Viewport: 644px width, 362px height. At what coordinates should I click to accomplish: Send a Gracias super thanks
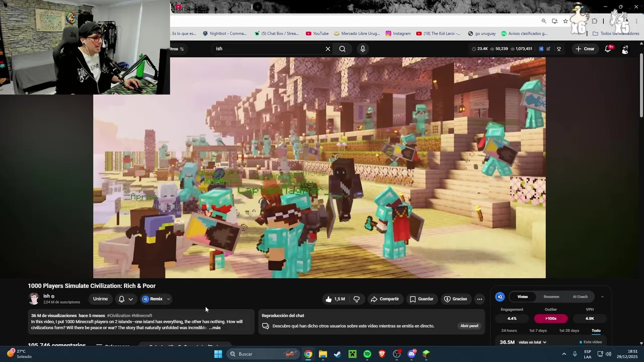455,299
